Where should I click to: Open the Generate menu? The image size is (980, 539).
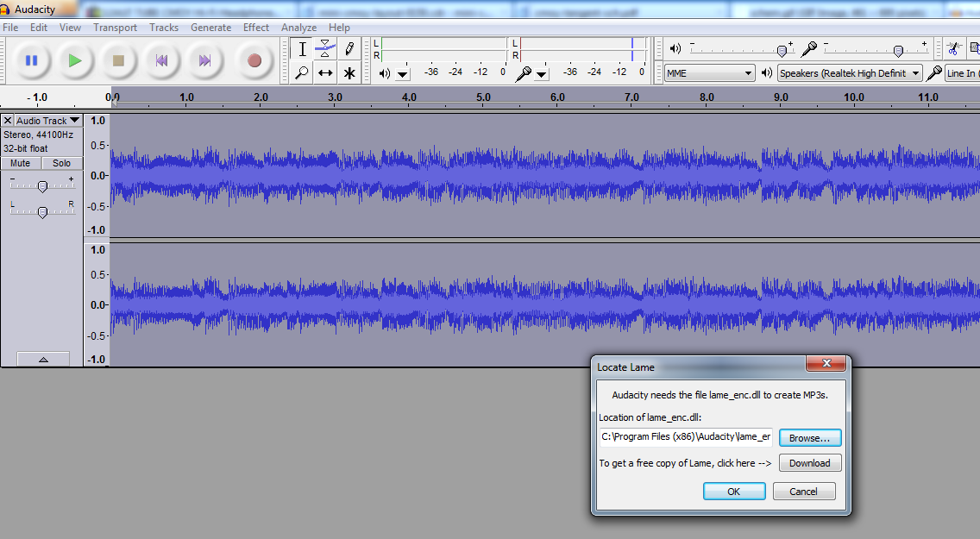point(210,28)
